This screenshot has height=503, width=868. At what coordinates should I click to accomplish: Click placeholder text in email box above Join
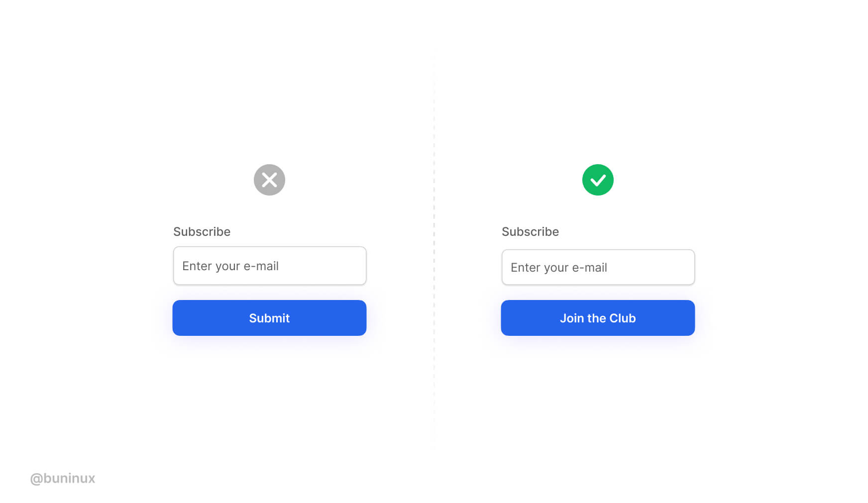tap(559, 268)
